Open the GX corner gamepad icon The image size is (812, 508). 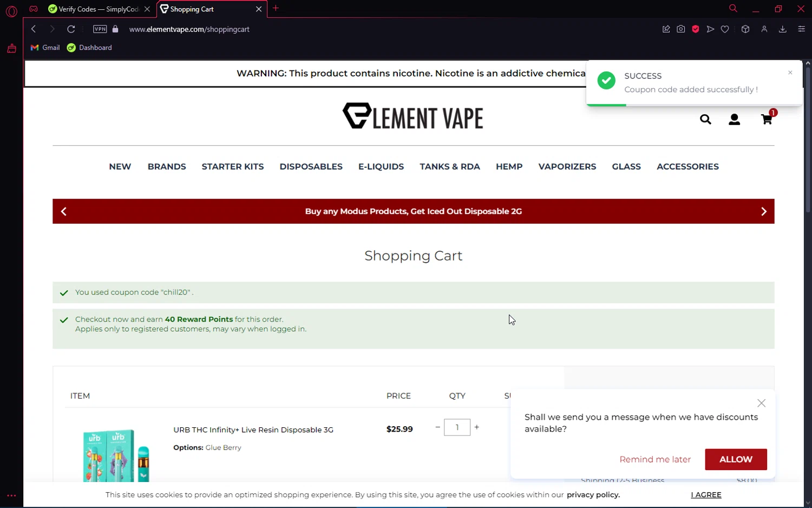(34, 9)
